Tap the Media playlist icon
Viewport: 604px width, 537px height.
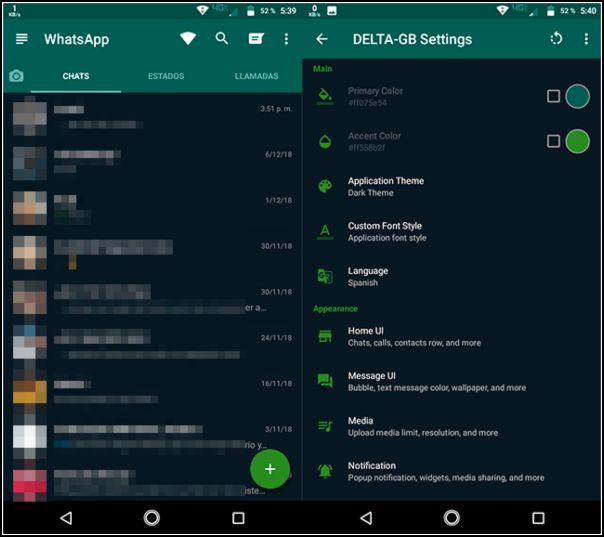point(325,426)
